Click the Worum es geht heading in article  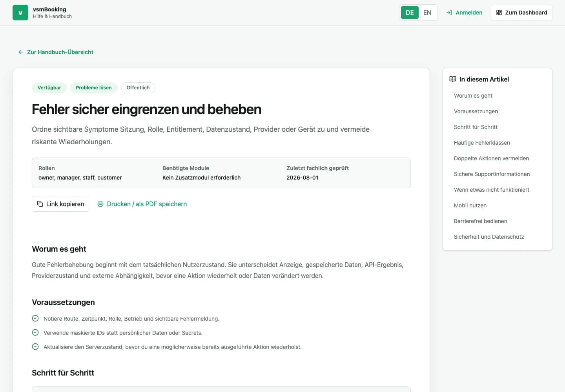(59, 249)
